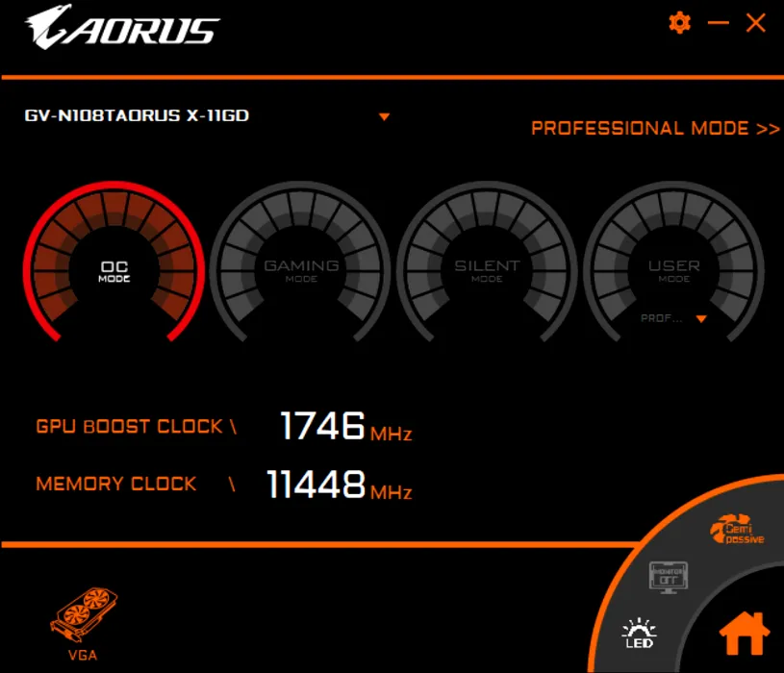This screenshot has height=673, width=784.
Task: Open the User Mode profile dropdown arrow
Action: 701,319
